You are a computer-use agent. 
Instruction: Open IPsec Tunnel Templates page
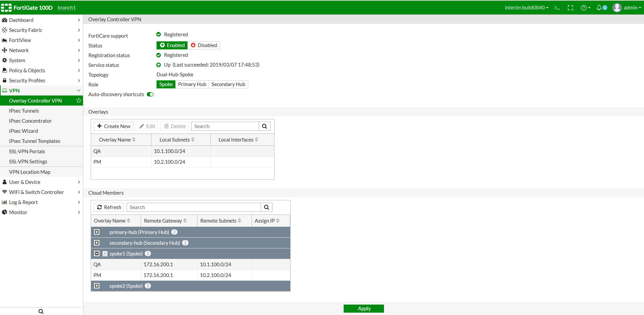(x=35, y=141)
